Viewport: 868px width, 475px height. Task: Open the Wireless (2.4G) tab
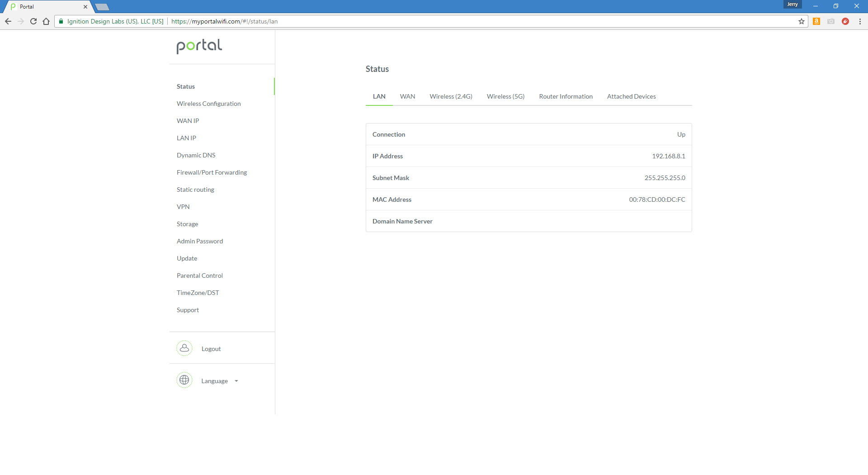click(451, 96)
